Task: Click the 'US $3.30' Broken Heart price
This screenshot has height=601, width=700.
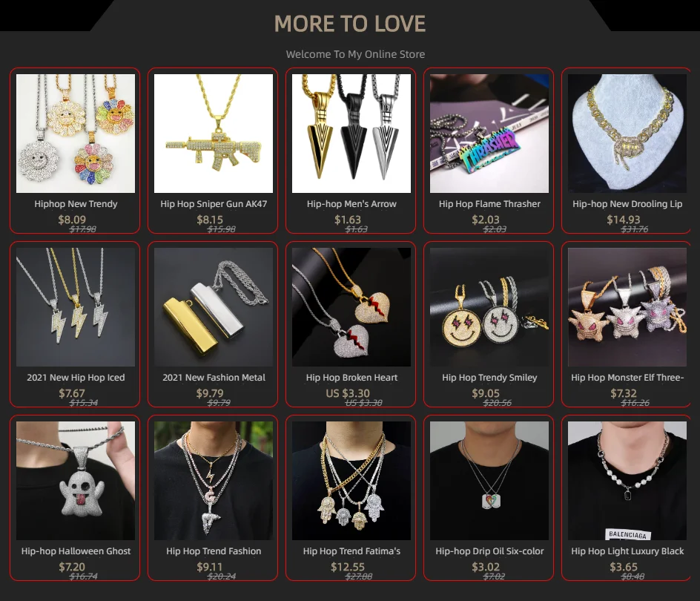Action: tap(348, 393)
